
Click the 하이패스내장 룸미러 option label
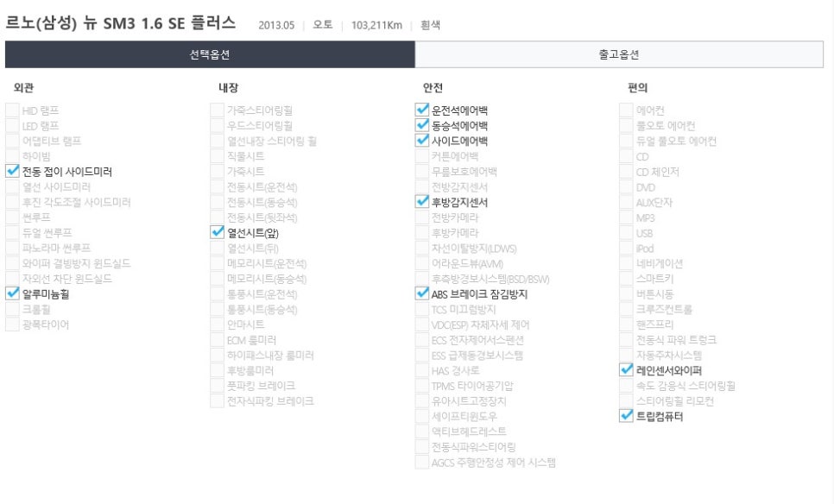(x=270, y=356)
